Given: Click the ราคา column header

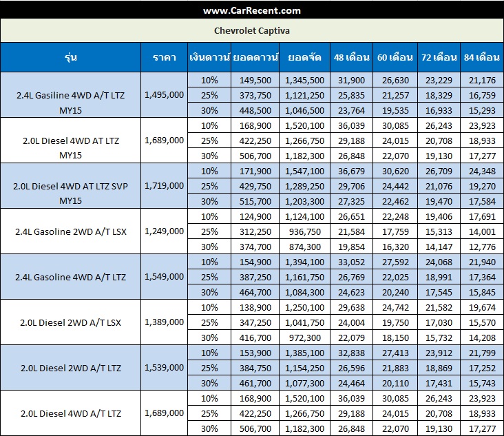Looking at the screenshot, I should click(x=164, y=57).
